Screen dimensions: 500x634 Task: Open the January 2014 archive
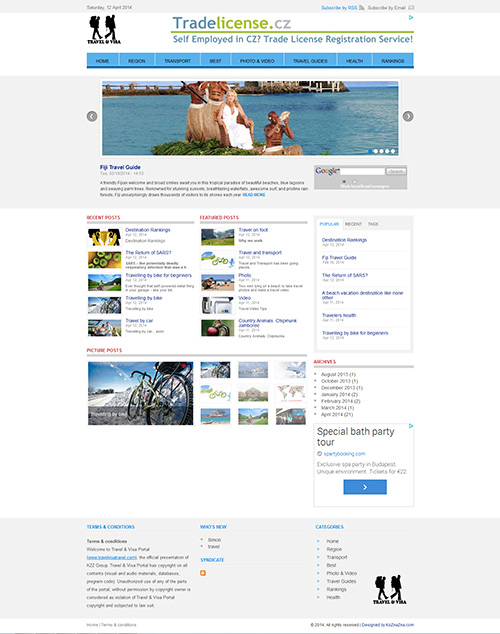(x=339, y=395)
